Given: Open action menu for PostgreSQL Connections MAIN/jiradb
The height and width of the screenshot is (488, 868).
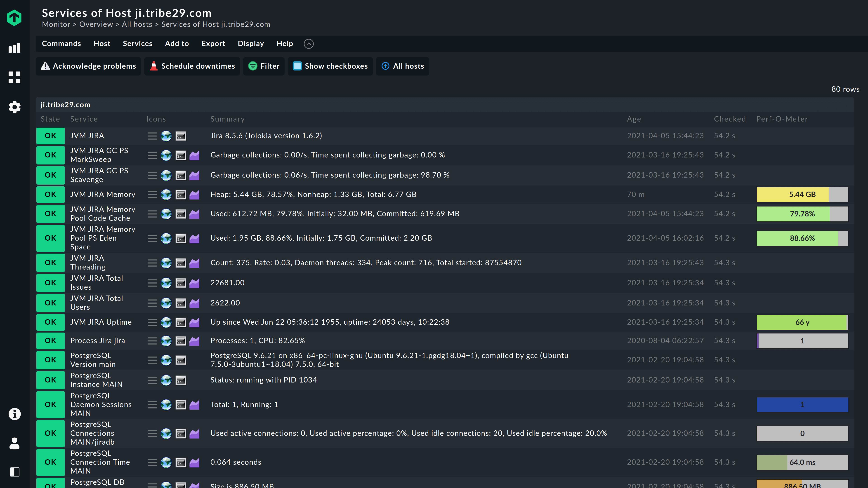Looking at the screenshot, I should click(x=152, y=434).
